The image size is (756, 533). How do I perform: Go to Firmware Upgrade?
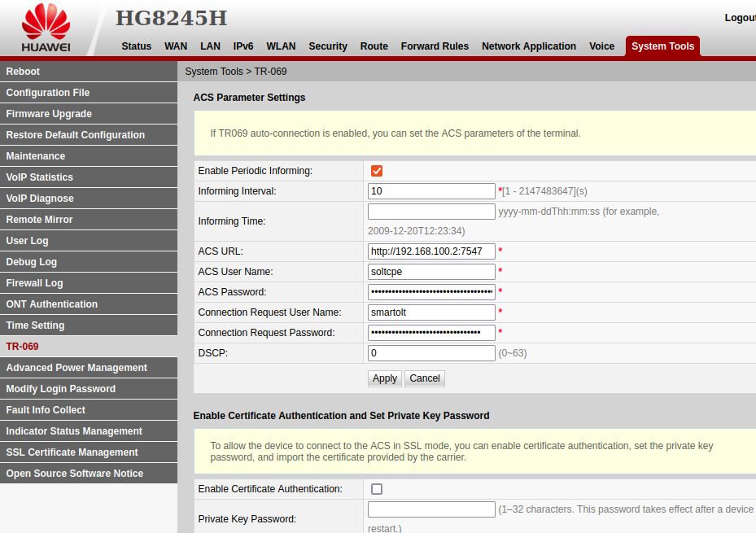(x=89, y=114)
